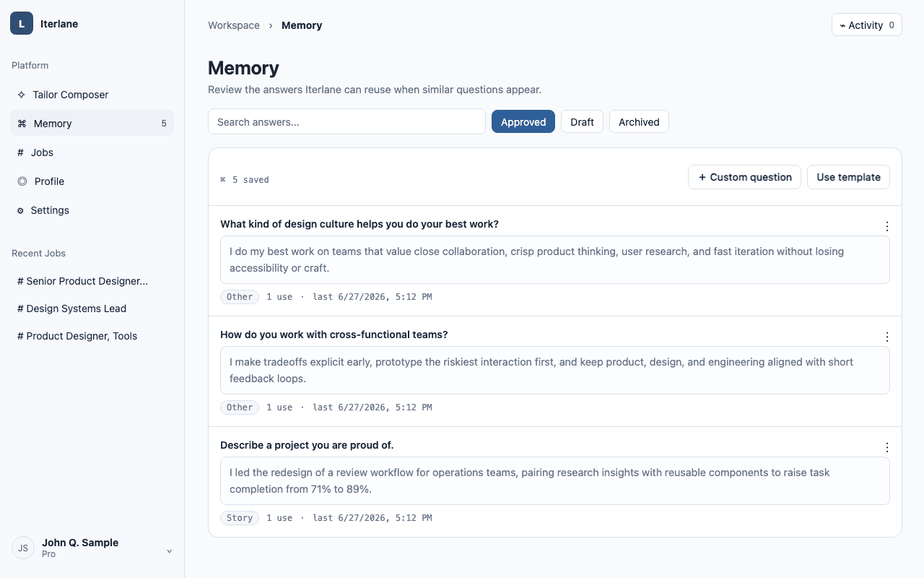Click the cross-functional teams answer text box

click(x=555, y=370)
